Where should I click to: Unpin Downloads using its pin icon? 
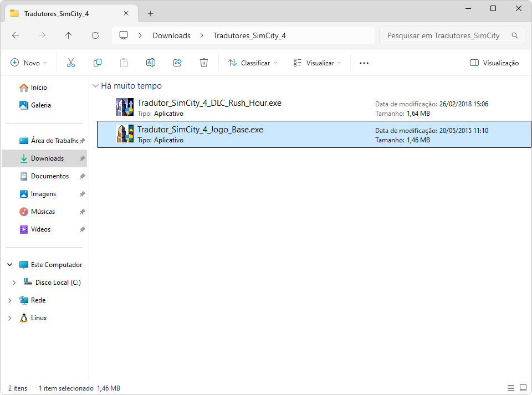tap(82, 158)
